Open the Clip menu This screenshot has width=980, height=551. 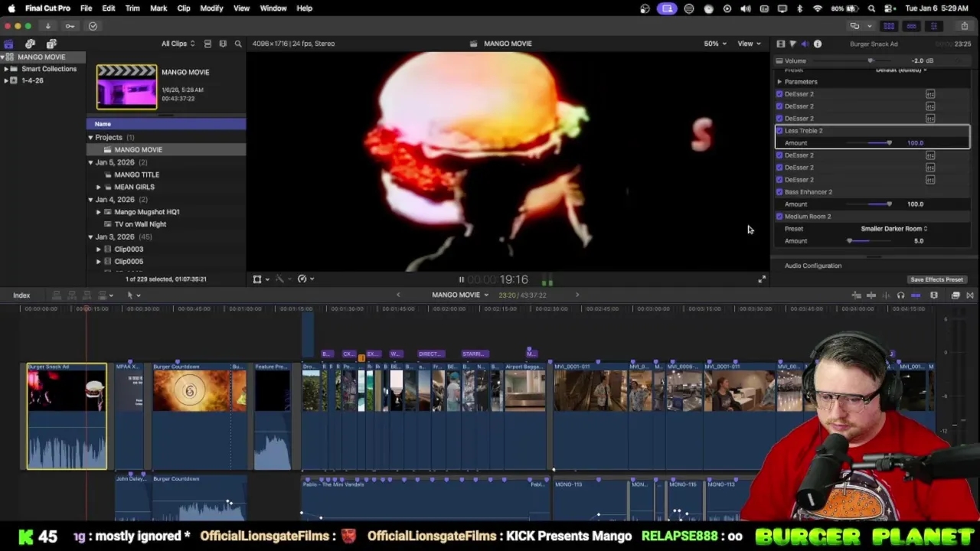pos(184,8)
